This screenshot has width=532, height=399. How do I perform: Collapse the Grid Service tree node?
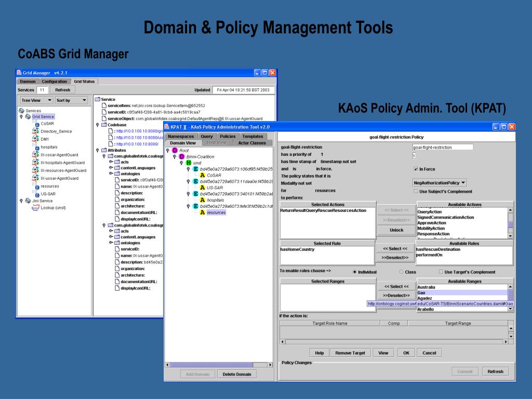pyautogui.click(x=21, y=116)
